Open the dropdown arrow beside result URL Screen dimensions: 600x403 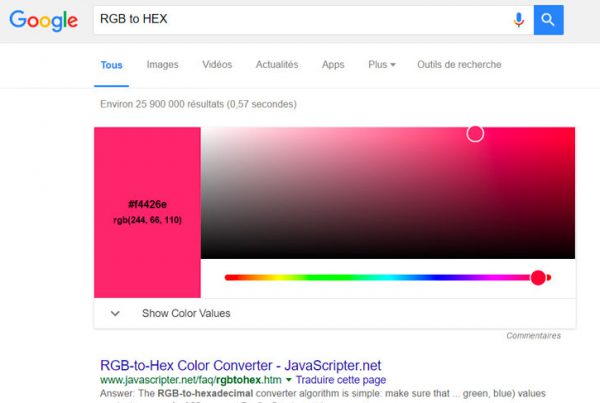pyautogui.click(x=289, y=380)
